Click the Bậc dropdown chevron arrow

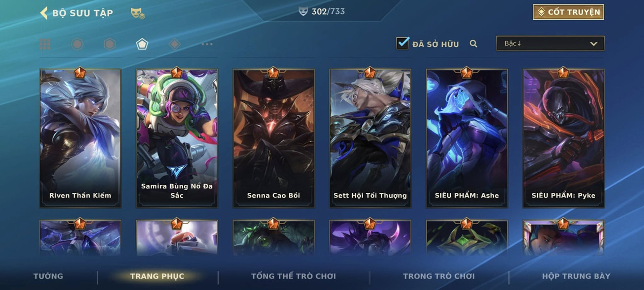594,44
